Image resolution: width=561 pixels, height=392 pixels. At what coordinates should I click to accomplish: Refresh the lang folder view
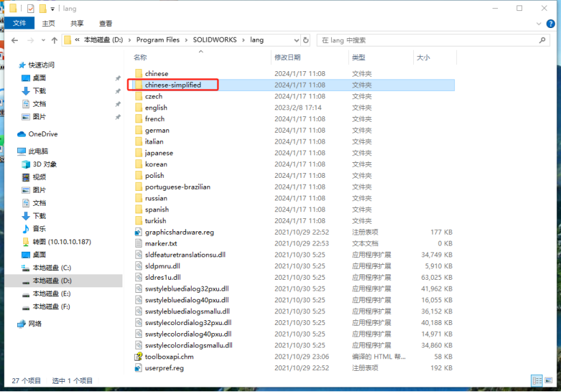click(306, 40)
